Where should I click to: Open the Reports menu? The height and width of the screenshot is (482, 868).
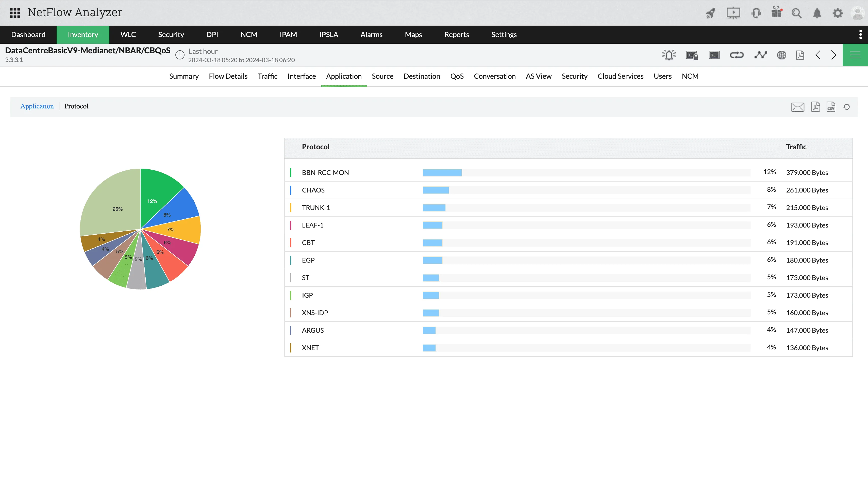tap(457, 34)
